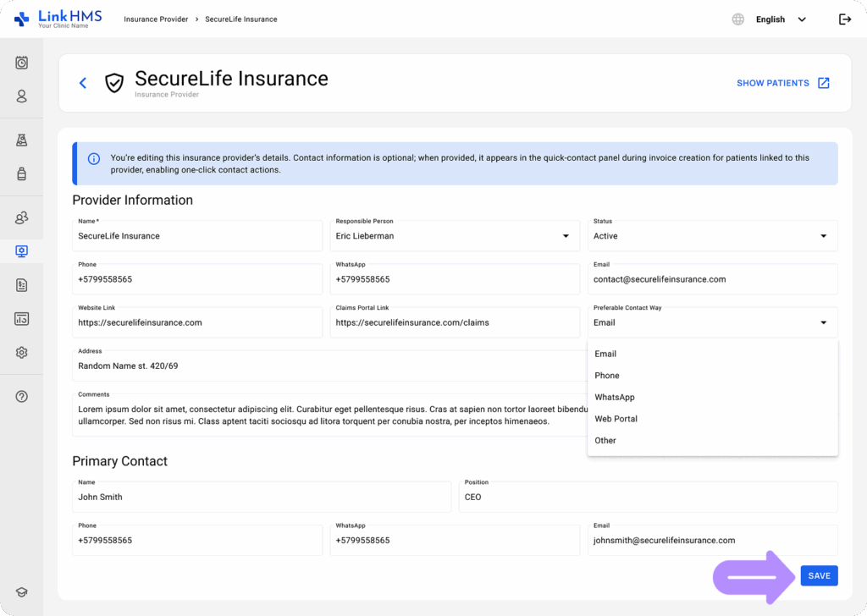Pick Other in the contact way list
The width and height of the screenshot is (867, 616).
tap(605, 441)
